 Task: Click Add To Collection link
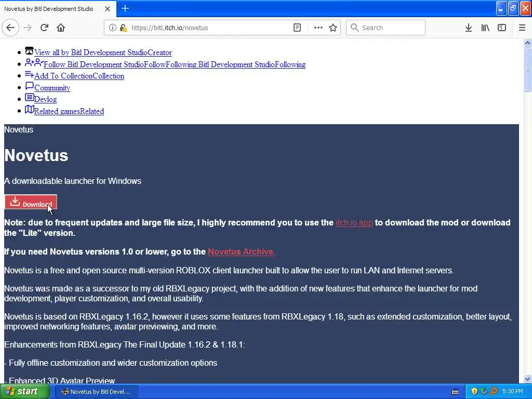(79, 76)
